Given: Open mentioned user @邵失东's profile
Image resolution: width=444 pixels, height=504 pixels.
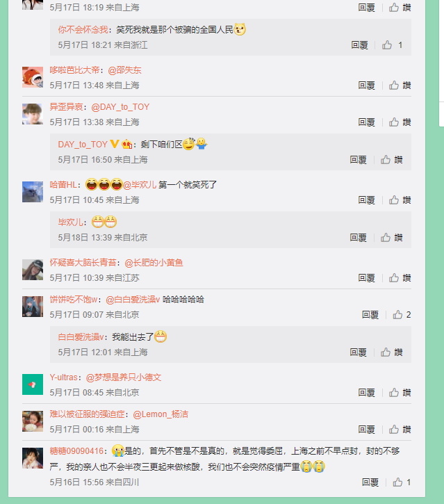Looking at the screenshot, I should (x=124, y=70).
